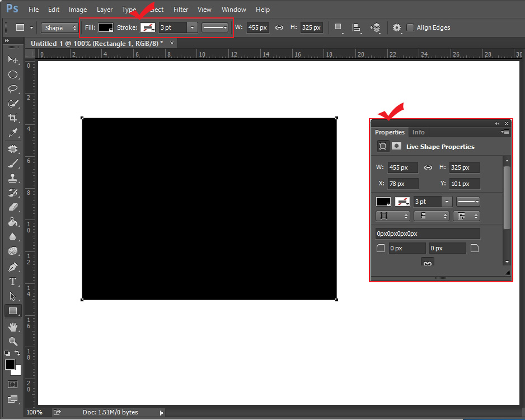Screen dimensions: 525x420
Task: Toggle width-height link in options bar
Action: tap(279, 27)
